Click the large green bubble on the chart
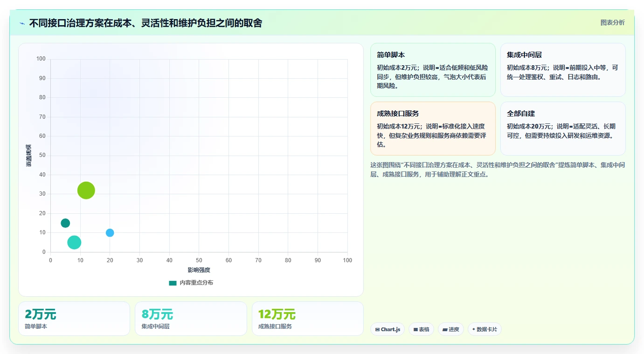Viewport: 644px width, 354px height. point(86,190)
